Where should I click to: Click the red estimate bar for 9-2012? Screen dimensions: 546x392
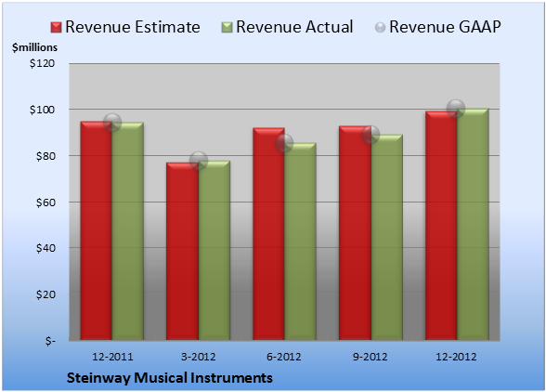355,233
